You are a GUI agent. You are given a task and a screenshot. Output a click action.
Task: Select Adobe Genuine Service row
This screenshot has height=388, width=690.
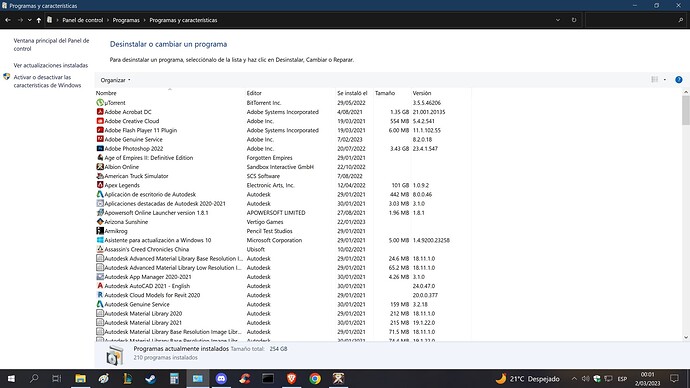283,139
